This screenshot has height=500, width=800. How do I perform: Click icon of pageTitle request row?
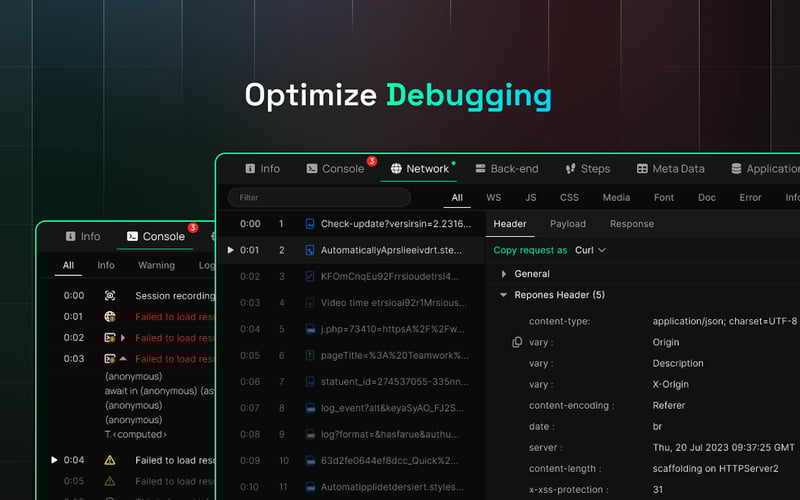[x=310, y=355]
